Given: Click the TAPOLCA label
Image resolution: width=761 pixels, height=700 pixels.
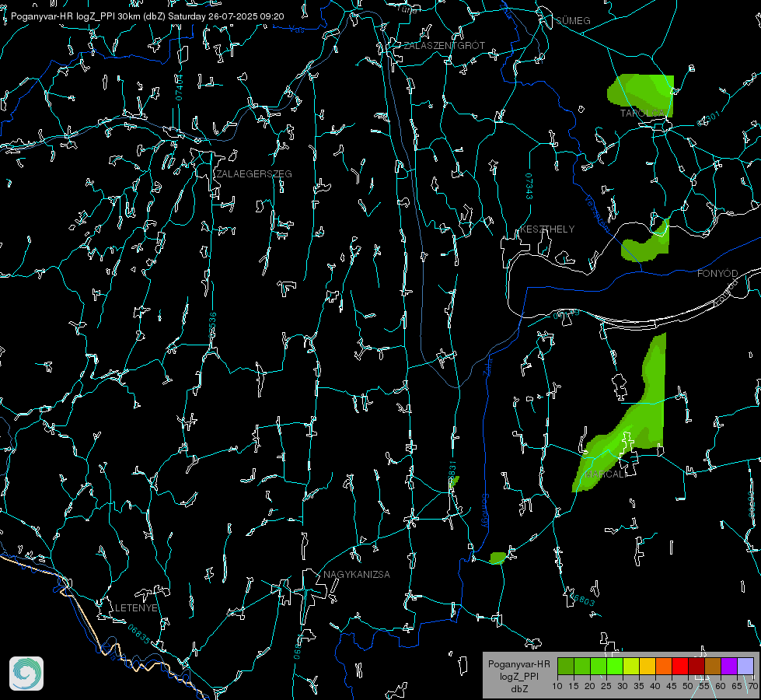Looking at the screenshot, I should point(642,114).
